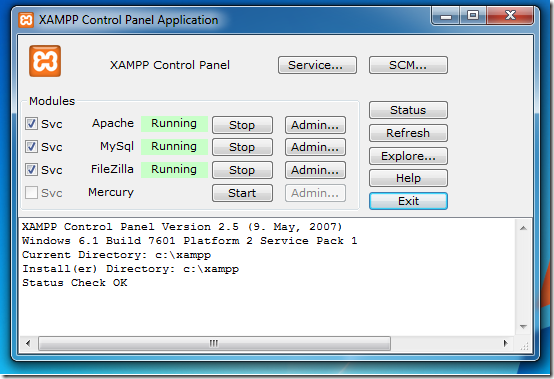This screenshot has width=554, height=379.
Task: Open the Help button
Action: [408, 178]
